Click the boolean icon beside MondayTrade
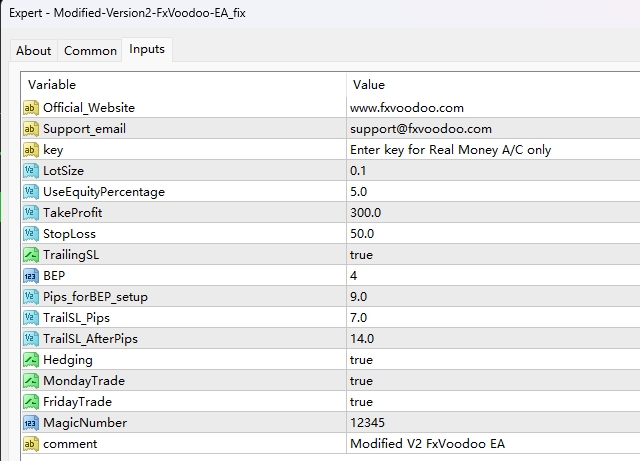This screenshot has width=640, height=461. coord(31,381)
